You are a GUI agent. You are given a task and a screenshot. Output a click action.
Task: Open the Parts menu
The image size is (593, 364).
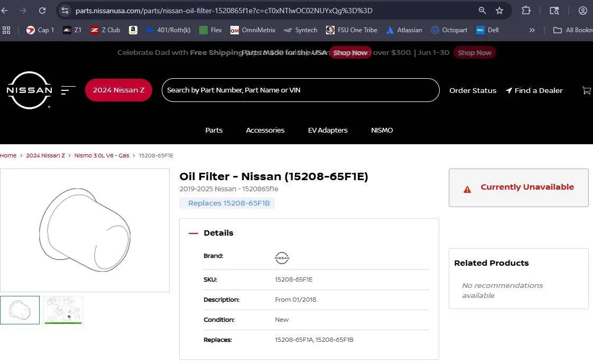coord(214,130)
